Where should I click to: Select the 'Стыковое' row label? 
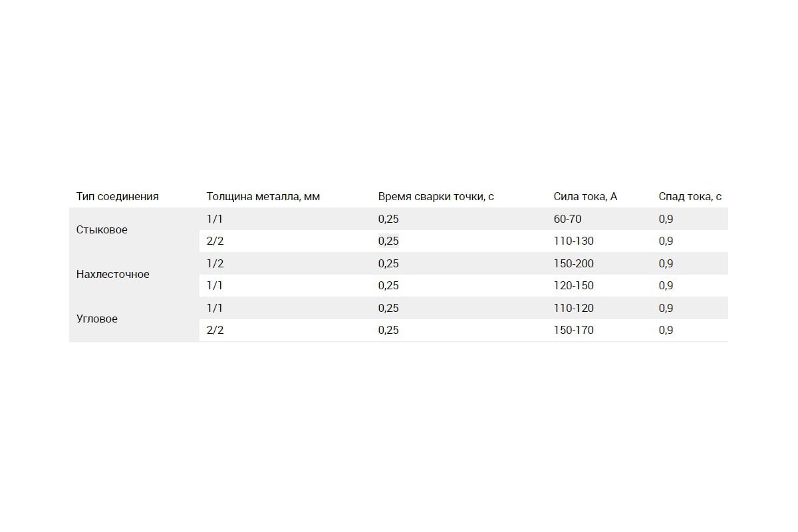pyautogui.click(x=102, y=229)
